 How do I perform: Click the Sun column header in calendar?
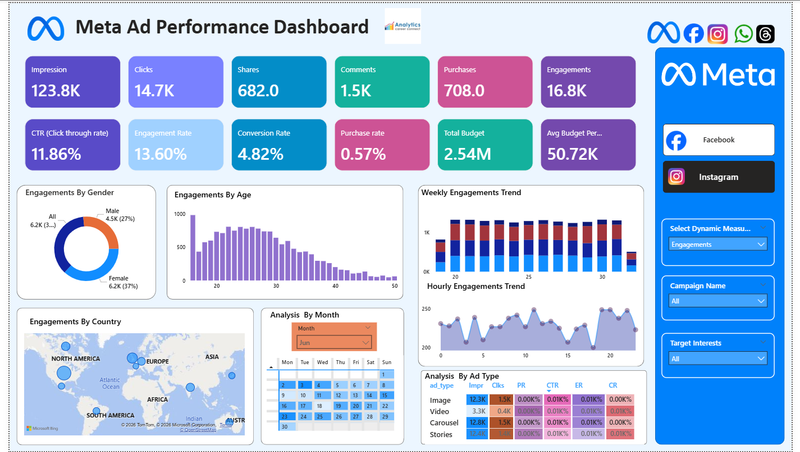click(x=387, y=362)
